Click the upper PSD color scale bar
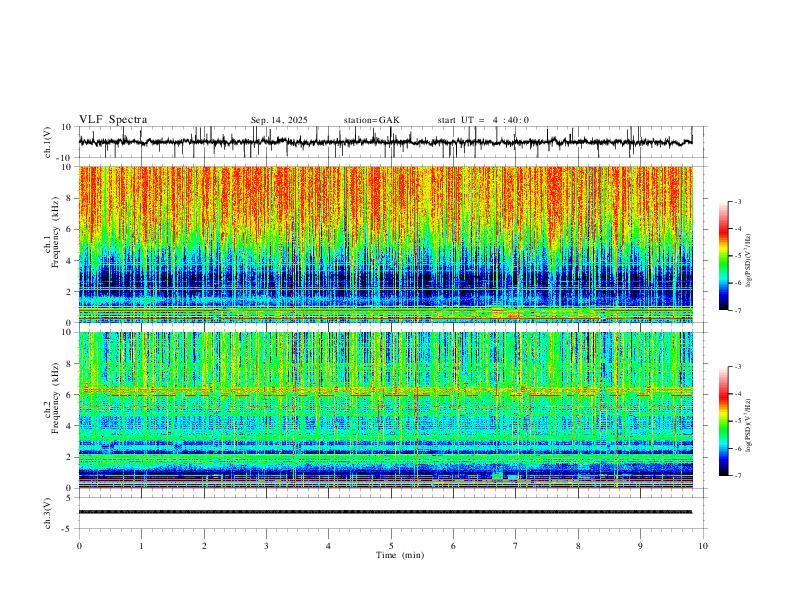The height and width of the screenshot is (612, 792). pyautogui.click(x=724, y=255)
